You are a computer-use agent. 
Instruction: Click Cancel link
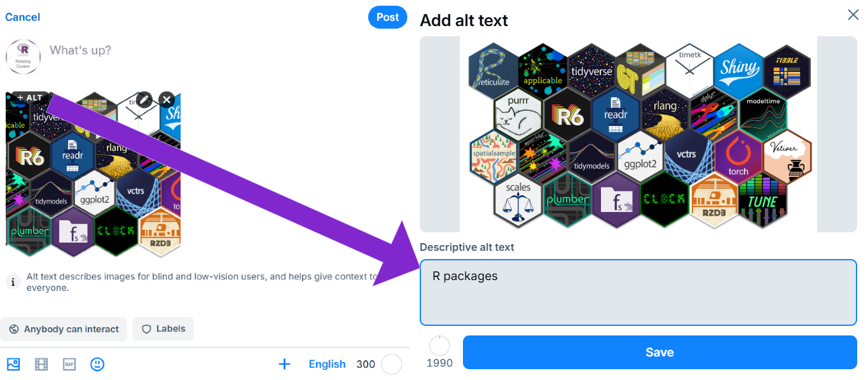pos(22,17)
